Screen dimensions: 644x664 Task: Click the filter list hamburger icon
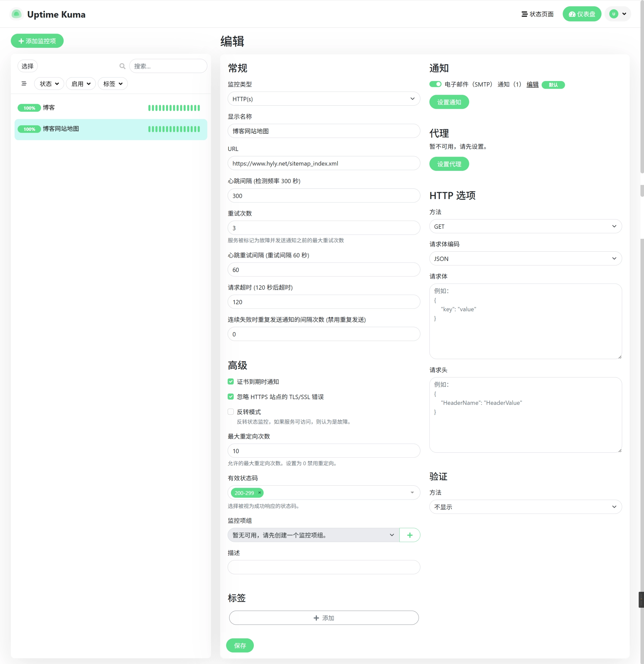click(x=24, y=84)
